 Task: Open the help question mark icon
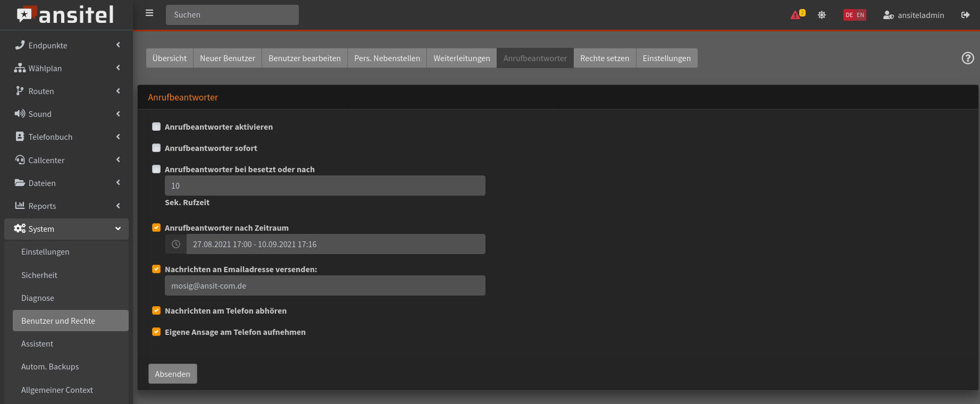click(968, 58)
